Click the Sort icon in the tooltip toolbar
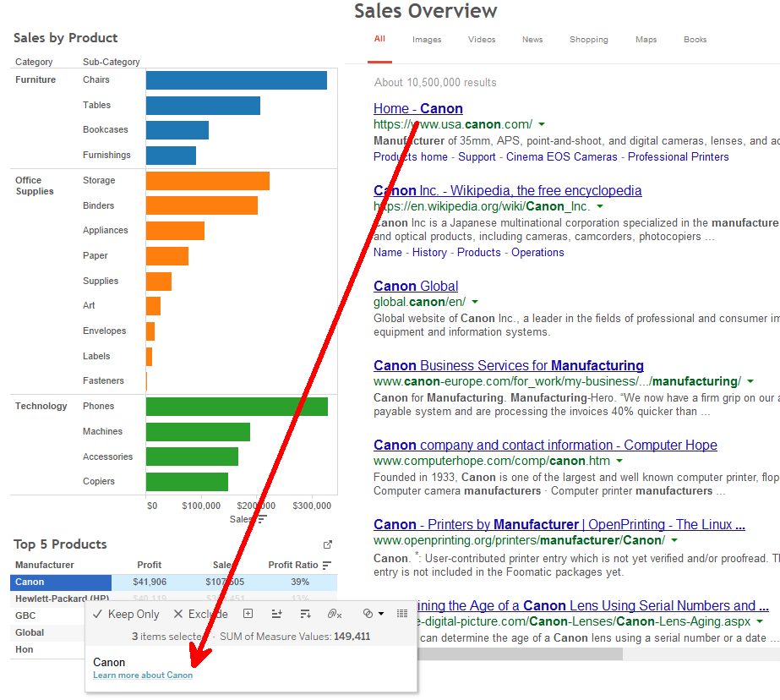The height and width of the screenshot is (700, 780). tap(305, 614)
